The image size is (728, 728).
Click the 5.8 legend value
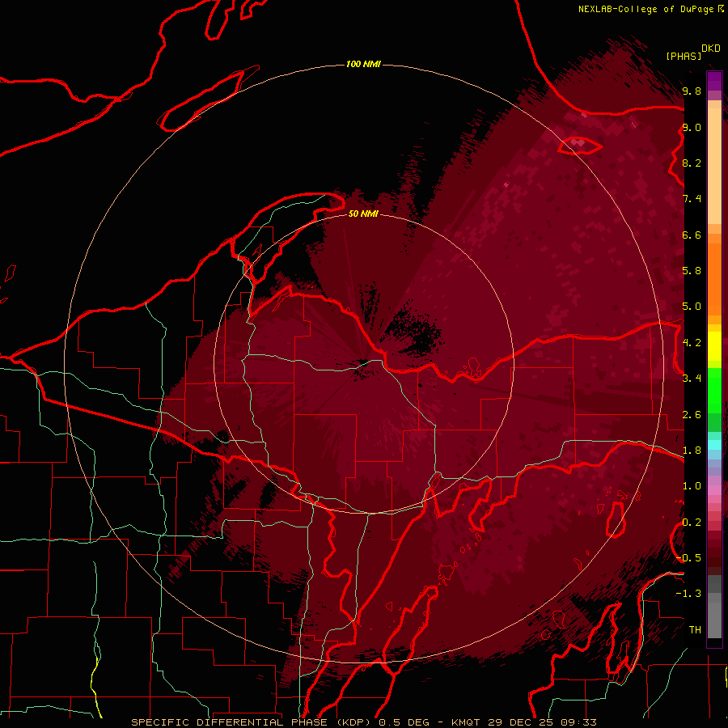click(x=692, y=271)
